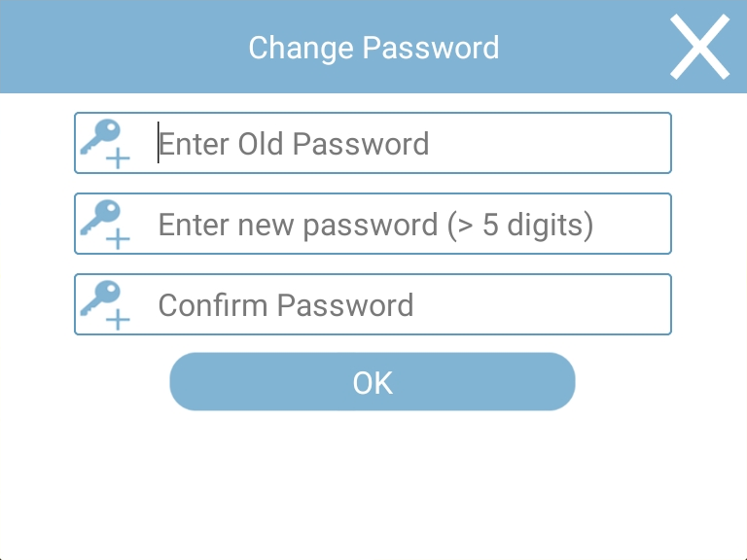This screenshot has height=560, width=747.
Task: Focus the Enter Old Password field
Action: (373, 143)
